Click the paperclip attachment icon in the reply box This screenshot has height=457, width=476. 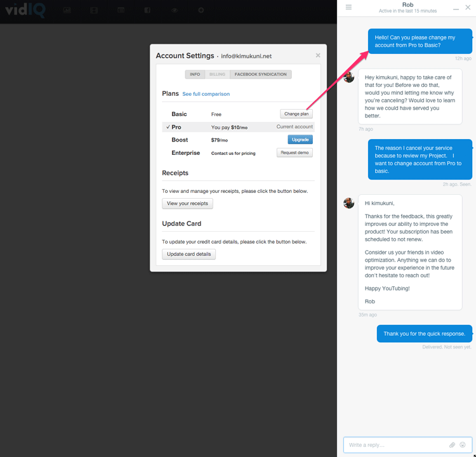pyautogui.click(x=453, y=445)
